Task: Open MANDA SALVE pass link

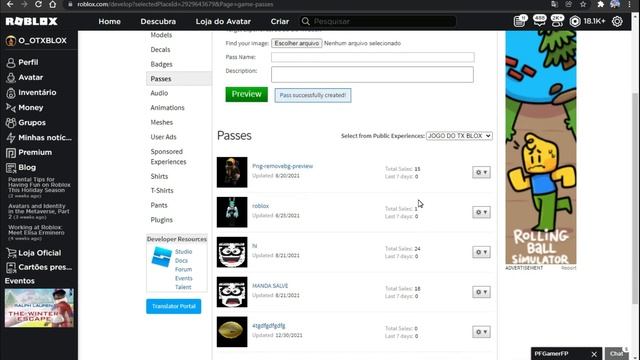Action: tap(270, 286)
